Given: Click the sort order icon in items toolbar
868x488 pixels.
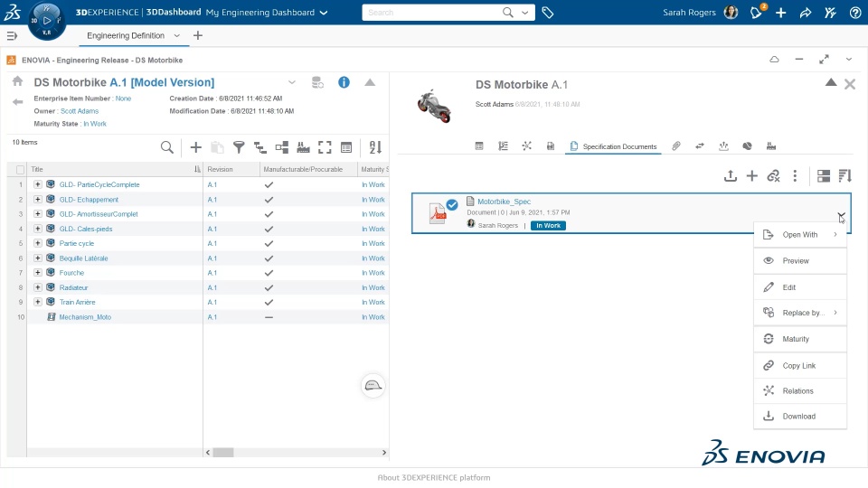Looking at the screenshot, I should (x=375, y=147).
